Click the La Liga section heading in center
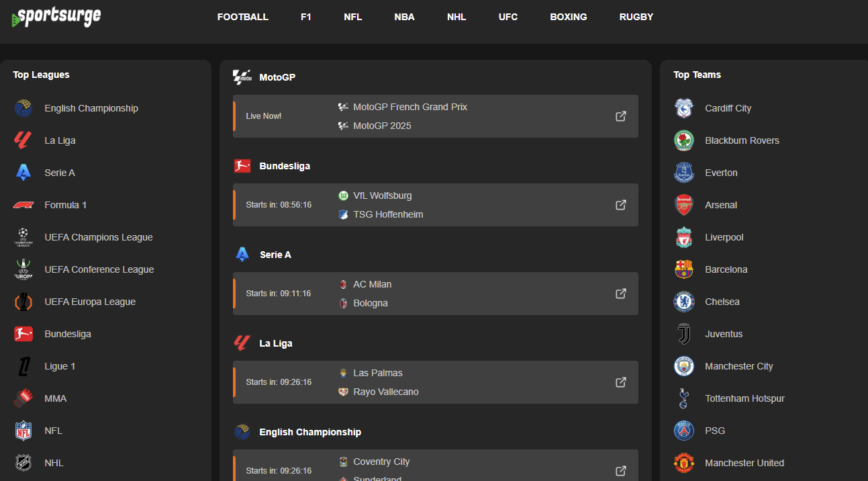The width and height of the screenshot is (868, 481). 276,343
